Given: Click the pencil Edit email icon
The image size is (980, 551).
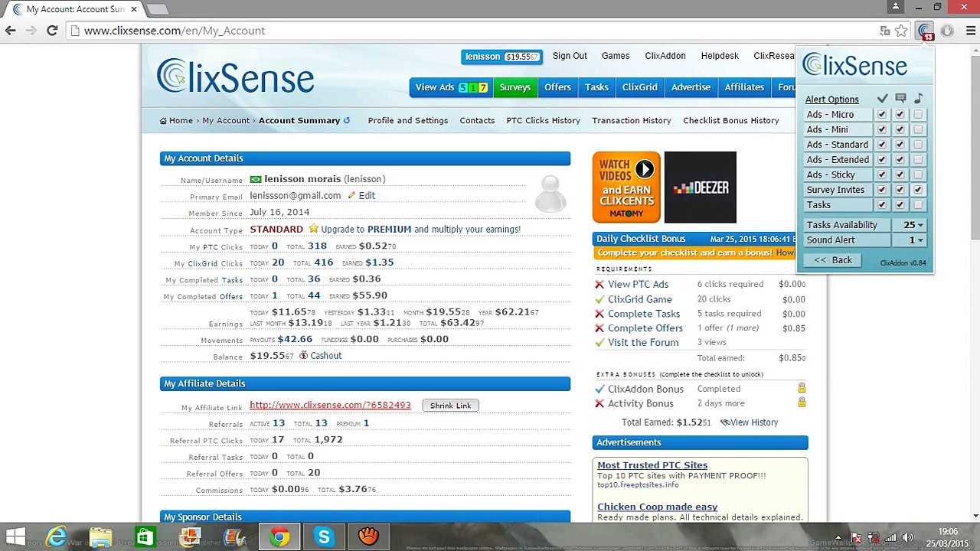Looking at the screenshot, I should point(351,195).
